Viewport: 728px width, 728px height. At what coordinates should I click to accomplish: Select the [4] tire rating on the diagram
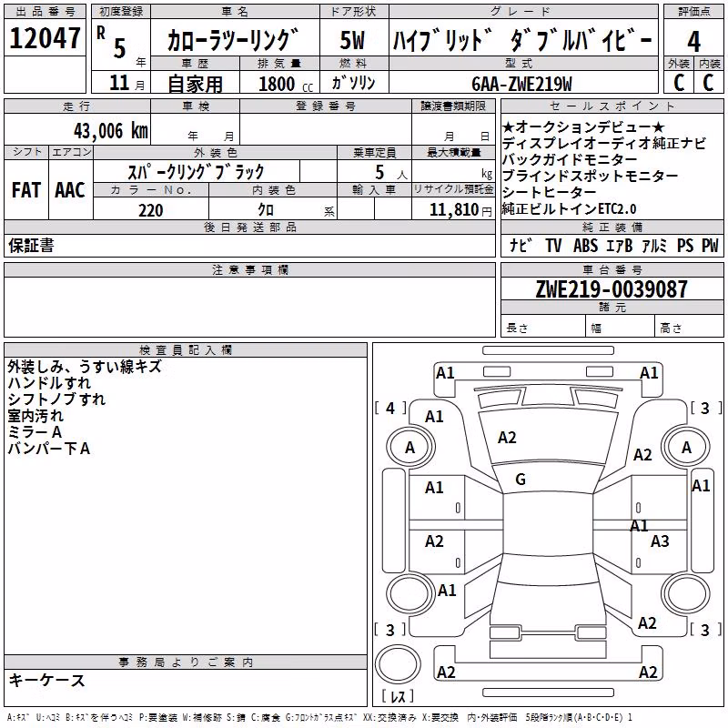[390, 409]
